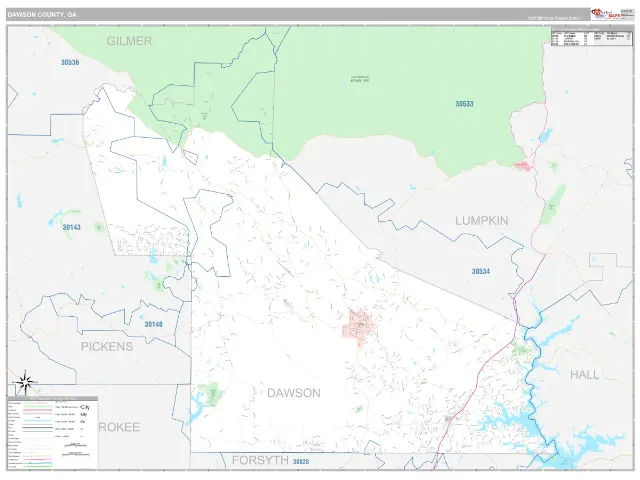Viewport: 640px width, 480px height.
Task: Click the DAWSON county label
Action: click(294, 393)
